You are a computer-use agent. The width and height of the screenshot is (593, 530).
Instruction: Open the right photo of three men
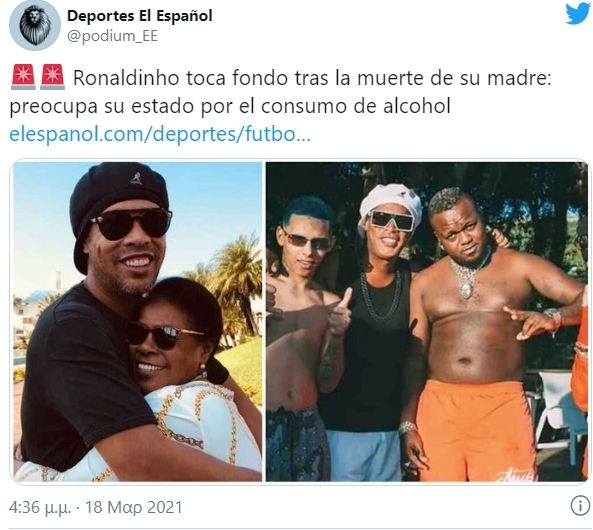427,322
